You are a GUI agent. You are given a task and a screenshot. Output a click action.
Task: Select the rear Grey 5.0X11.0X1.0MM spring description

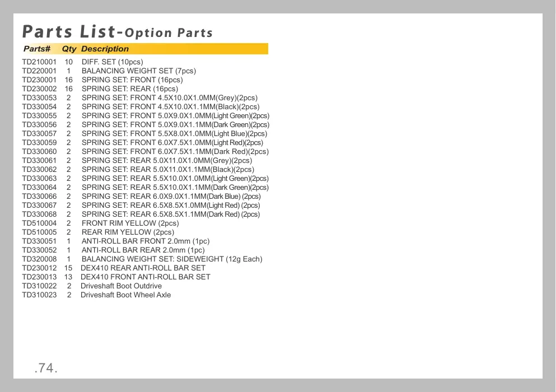(x=167, y=160)
